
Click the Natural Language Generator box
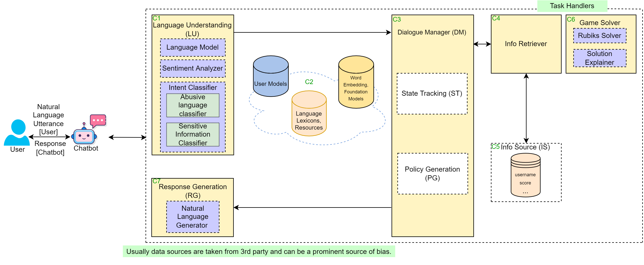click(x=192, y=217)
